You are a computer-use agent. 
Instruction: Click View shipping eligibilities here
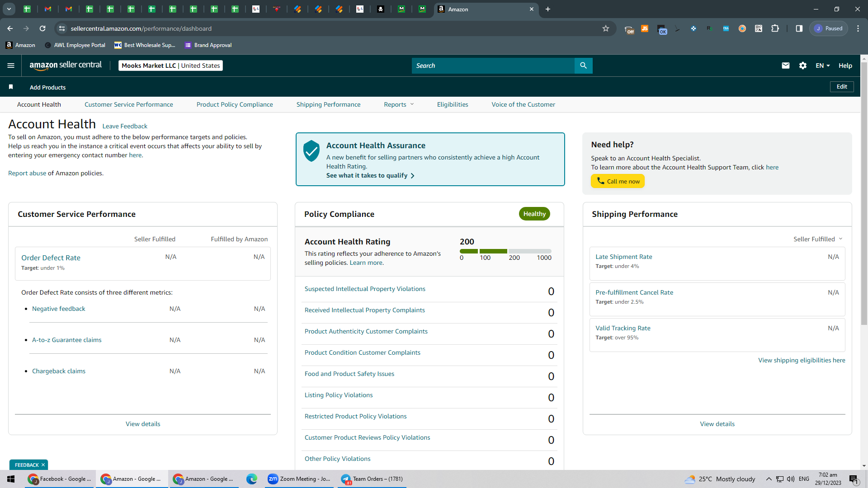coord(802,360)
